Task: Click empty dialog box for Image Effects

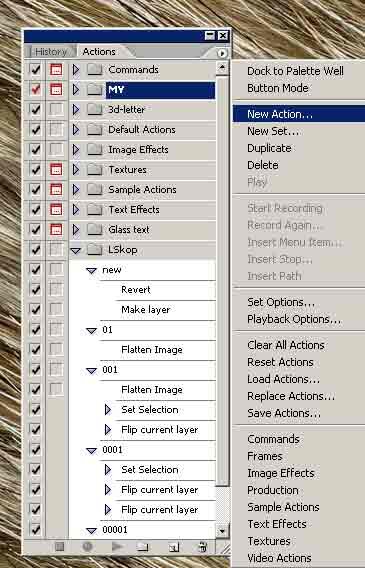Action: (x=56, y=150)
